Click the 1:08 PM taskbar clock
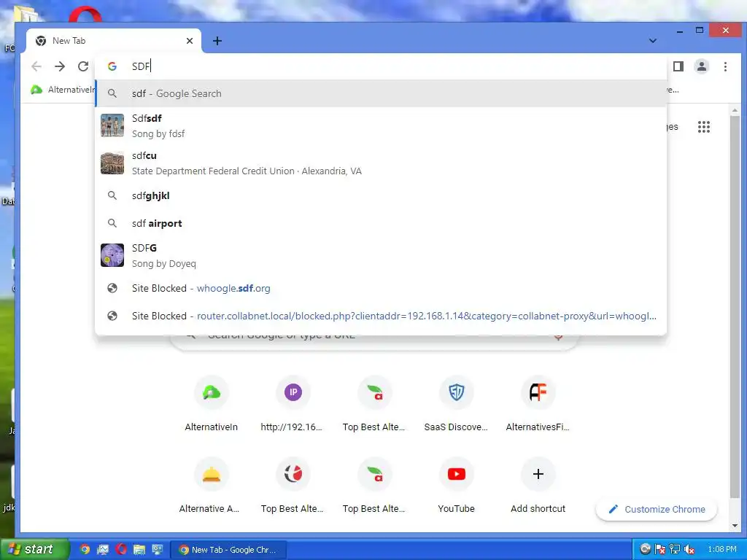The image size is (747, 560). pos(721,549)
